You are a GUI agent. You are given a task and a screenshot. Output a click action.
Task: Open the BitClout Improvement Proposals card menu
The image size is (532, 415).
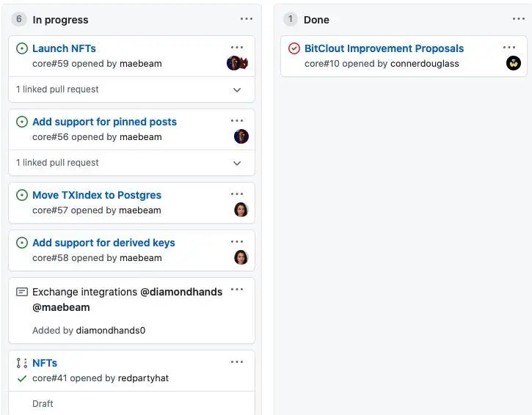point(509,48)
